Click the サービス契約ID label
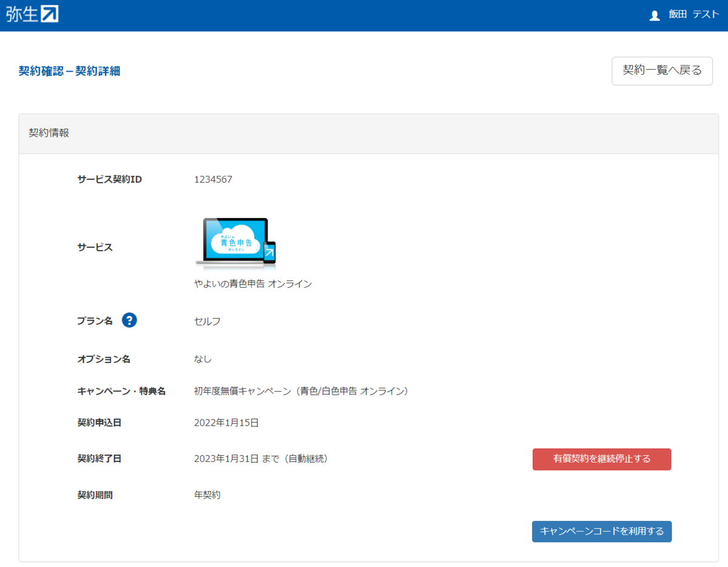This screenshot has height=567, width=728. 110,179
